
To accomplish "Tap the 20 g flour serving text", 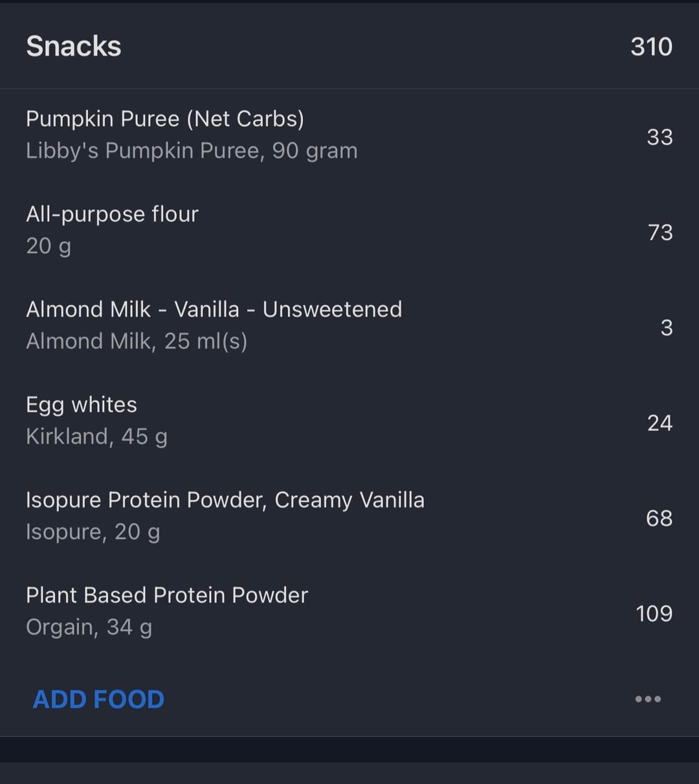I will tap(49, 246).
